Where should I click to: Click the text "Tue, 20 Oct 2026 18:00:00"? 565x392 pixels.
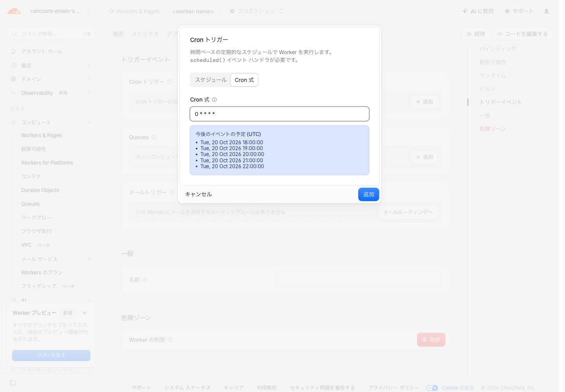232,142
